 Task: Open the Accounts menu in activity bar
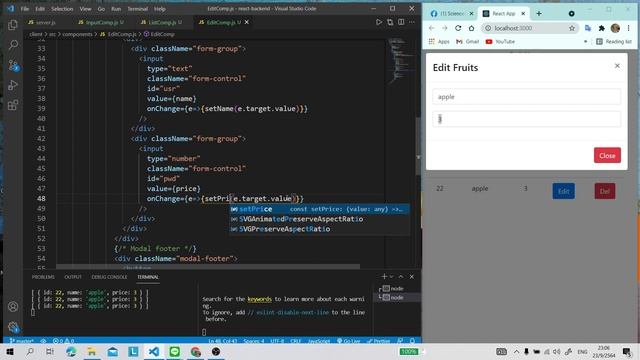(13, 307)
